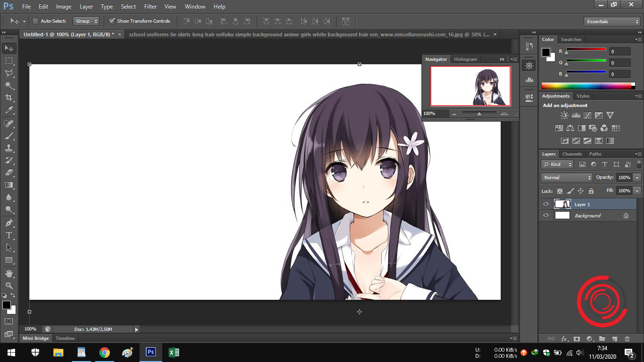
Task: Select the Crop tool
Action: click(9, 98)
